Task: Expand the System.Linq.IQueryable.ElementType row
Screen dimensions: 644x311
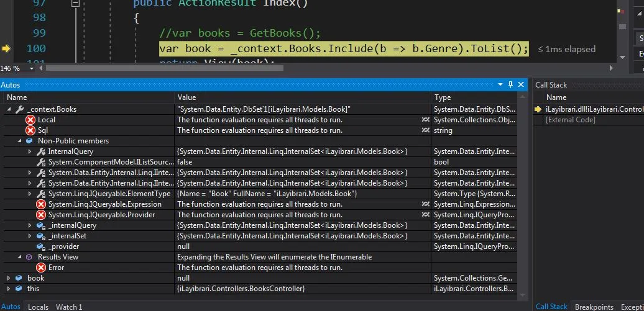Action: [x=30, y=194]
